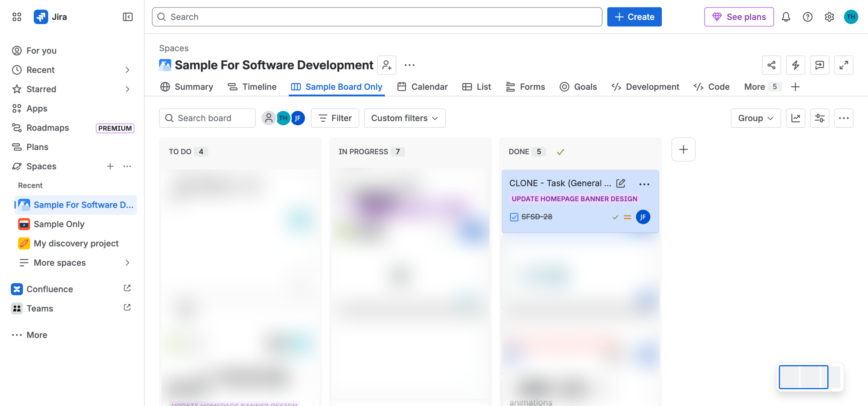Click the share icon for this space
This screenshot has width=868, height=406.
tap(771, 65)
